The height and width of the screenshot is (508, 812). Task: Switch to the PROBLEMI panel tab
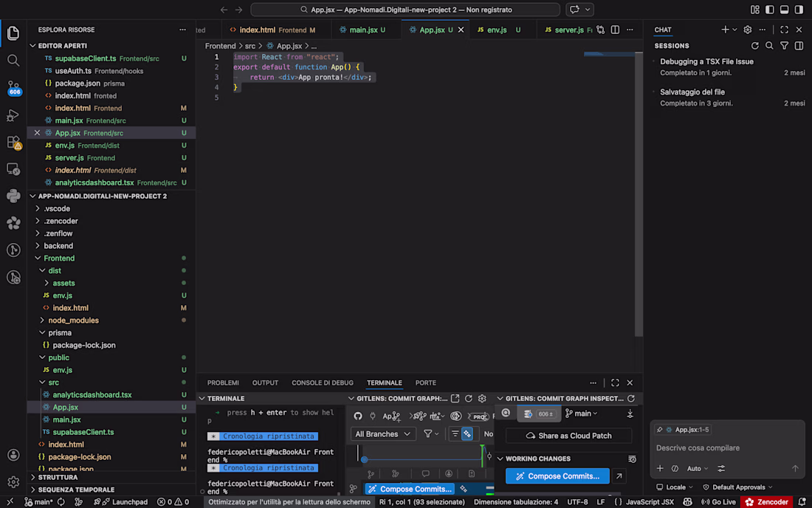[x=223, y=383]
